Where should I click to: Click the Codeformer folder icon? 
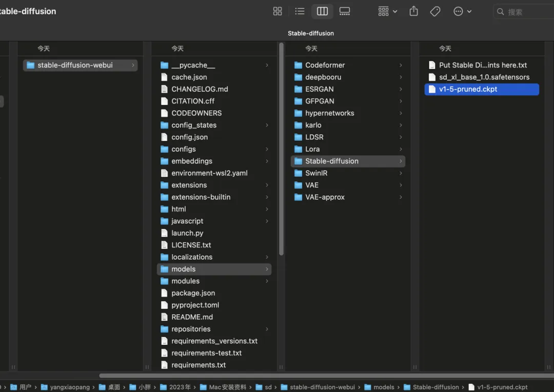tap(298, 65)
